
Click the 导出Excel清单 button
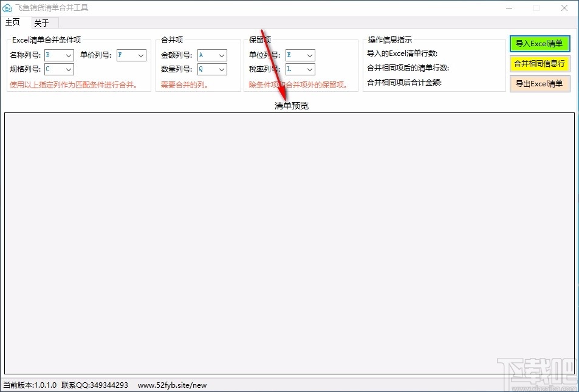tap(540, 83)
